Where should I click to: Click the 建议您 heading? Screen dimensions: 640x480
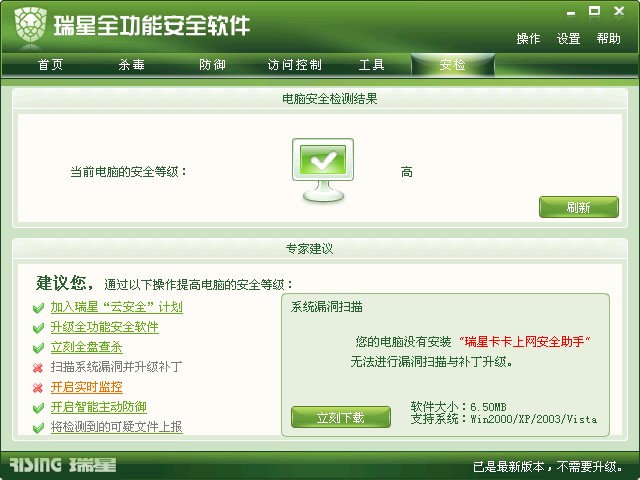tap(65, 283)
